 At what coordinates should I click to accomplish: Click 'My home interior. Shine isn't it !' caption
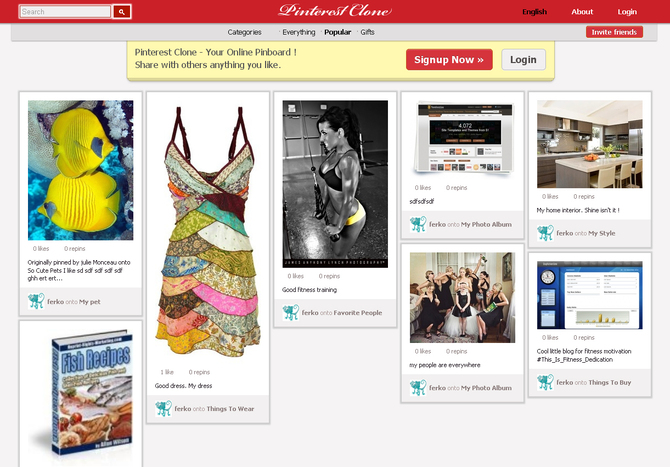click(x=578, y=210)
